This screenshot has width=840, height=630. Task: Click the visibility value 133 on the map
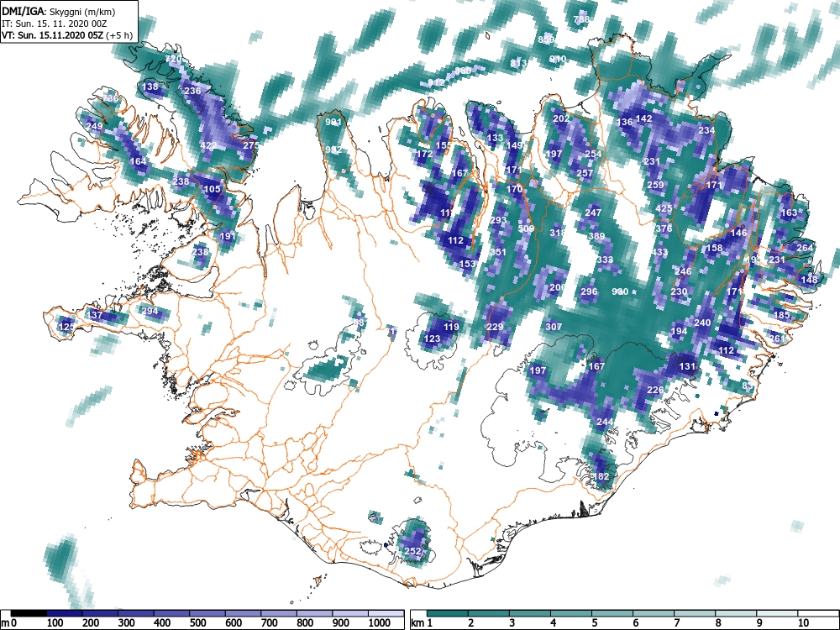495,139
